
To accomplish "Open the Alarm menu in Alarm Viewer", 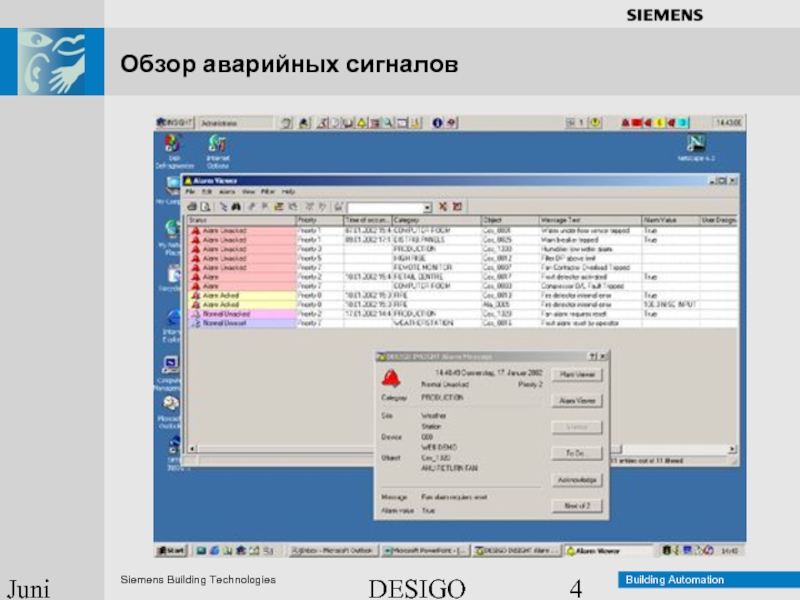I will click(x=227, y=191).
